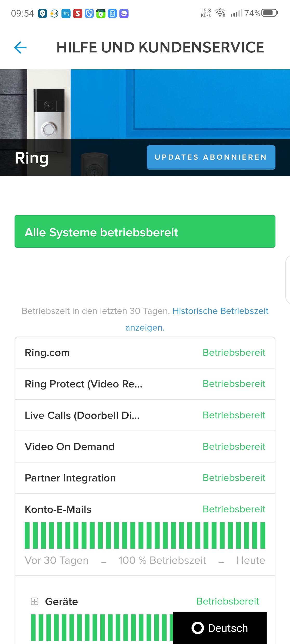
Task: Open the Live Calls status row
Action: pos(145,415)
